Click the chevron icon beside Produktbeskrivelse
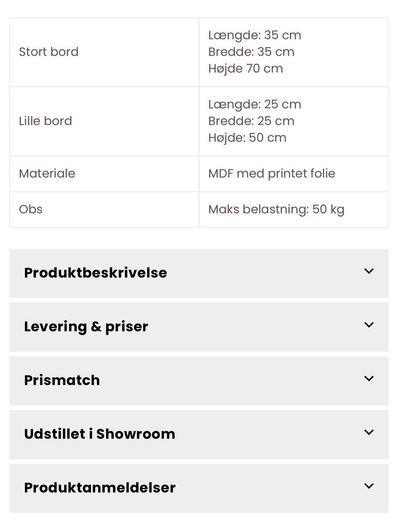Image resolution: width=398 pixels, height=532 pixels. point(369,271)
